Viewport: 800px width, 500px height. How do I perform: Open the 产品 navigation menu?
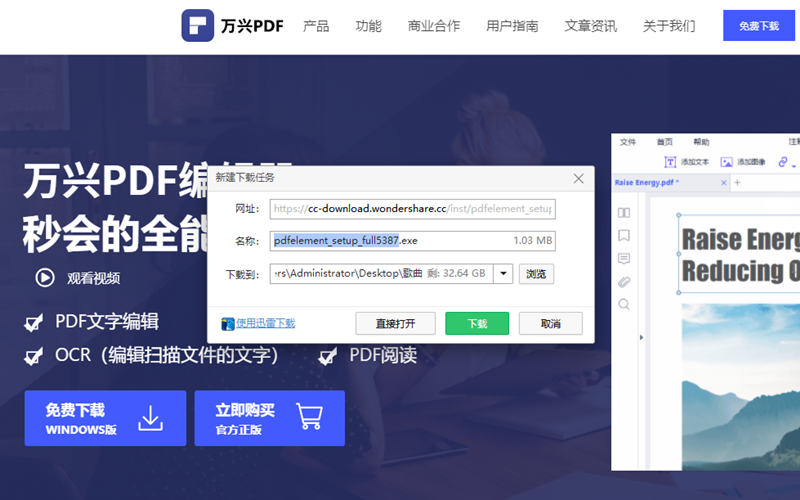316,26
